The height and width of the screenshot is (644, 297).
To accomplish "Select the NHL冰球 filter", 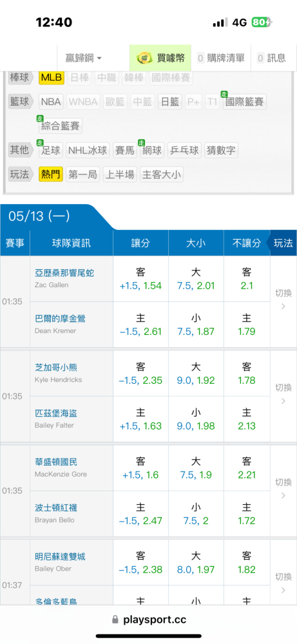I will click(x=88, y=150).
